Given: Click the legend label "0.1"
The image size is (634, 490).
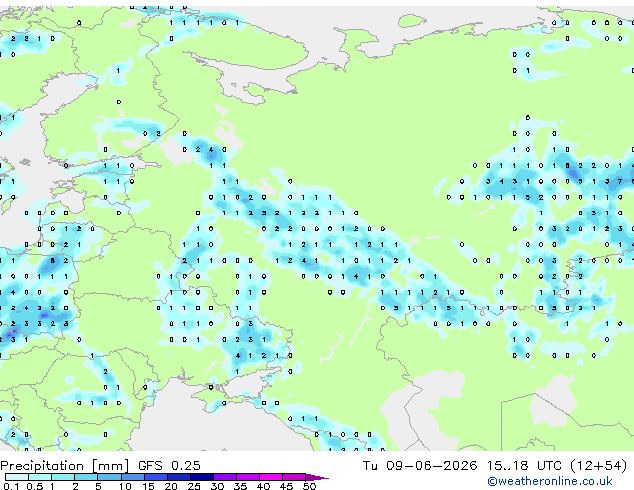Looking at the screenshot, I should tap(11, 486).
